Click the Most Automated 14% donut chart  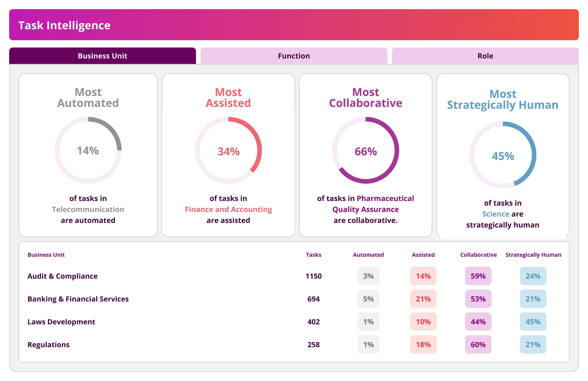pos(88,150)
